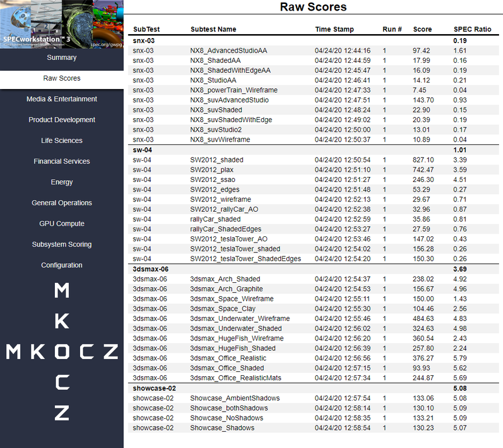This screenshot has width=503, height=448.
Task: Click 3dsmax_Space_Clay subtest name
Action: (x=222, y=309)
